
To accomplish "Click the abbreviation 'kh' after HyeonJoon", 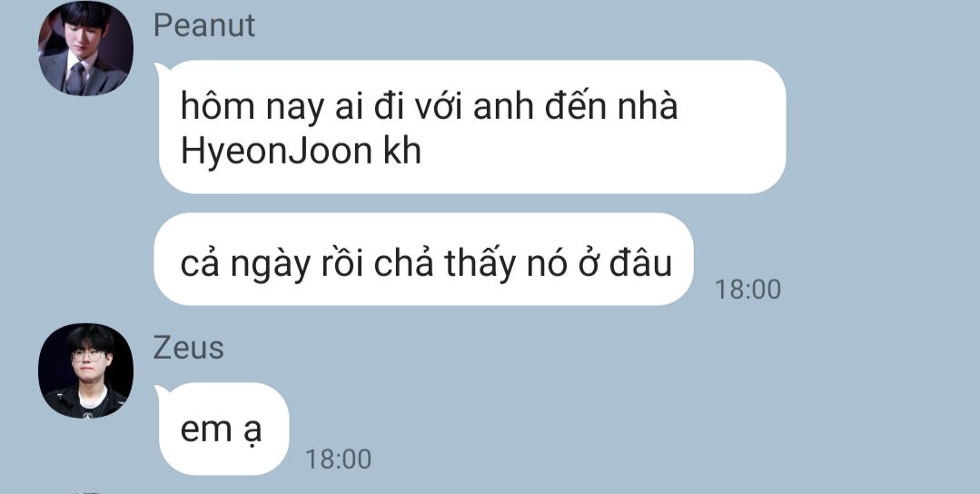I will (401, 151).
